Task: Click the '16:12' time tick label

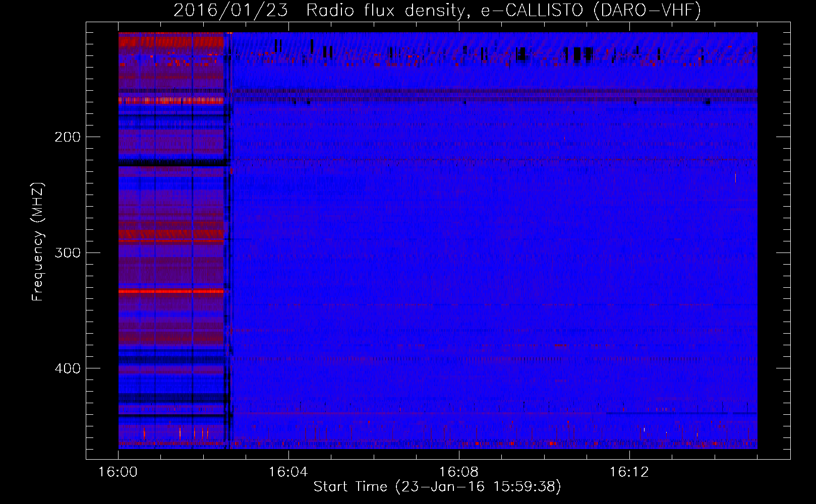Action: pos(629,472)
